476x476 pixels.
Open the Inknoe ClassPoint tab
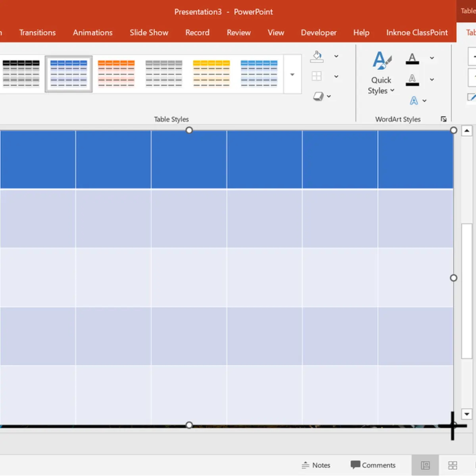click(x=417, y=33)
